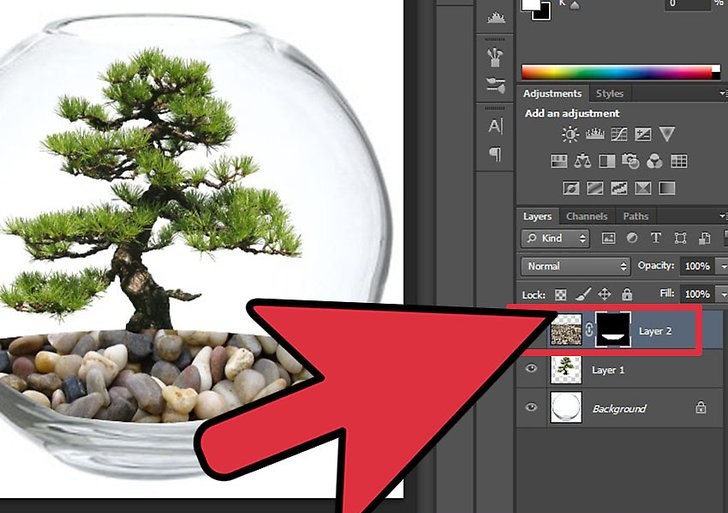Click the Layer 2 name label
Viewport: 728px width, 513px height.
pyautogui.click(x=656, y=330)
